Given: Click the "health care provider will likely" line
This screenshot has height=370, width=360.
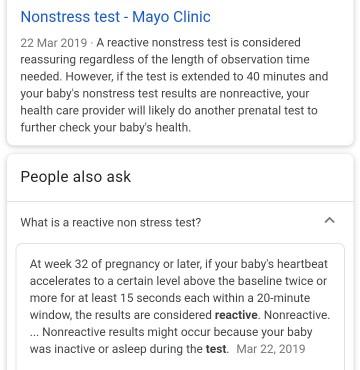Looking at the screenshot, I should click(169, 110).
